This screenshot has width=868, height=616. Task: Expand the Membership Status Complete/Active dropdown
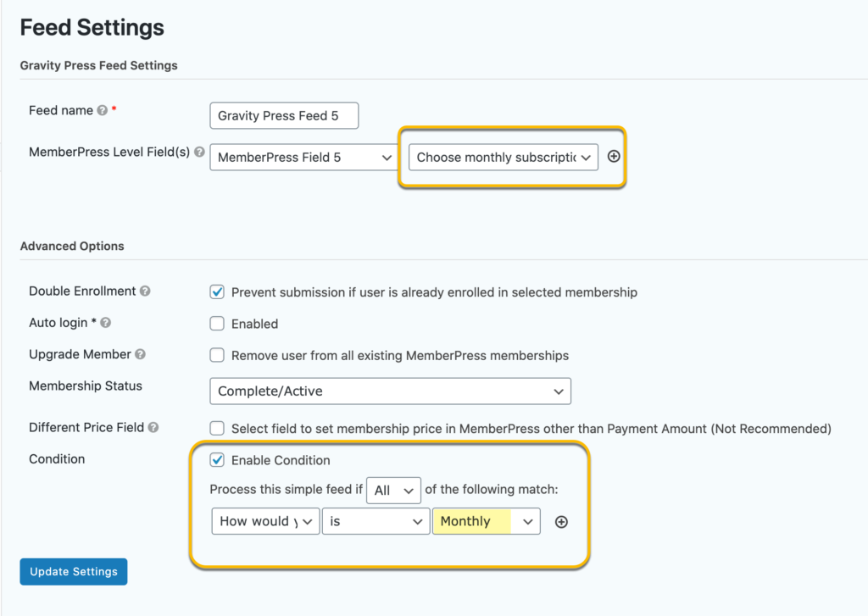[x=390, y=391]
